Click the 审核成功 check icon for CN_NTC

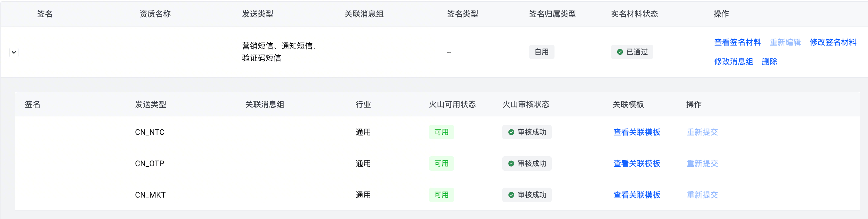(511, 132)
